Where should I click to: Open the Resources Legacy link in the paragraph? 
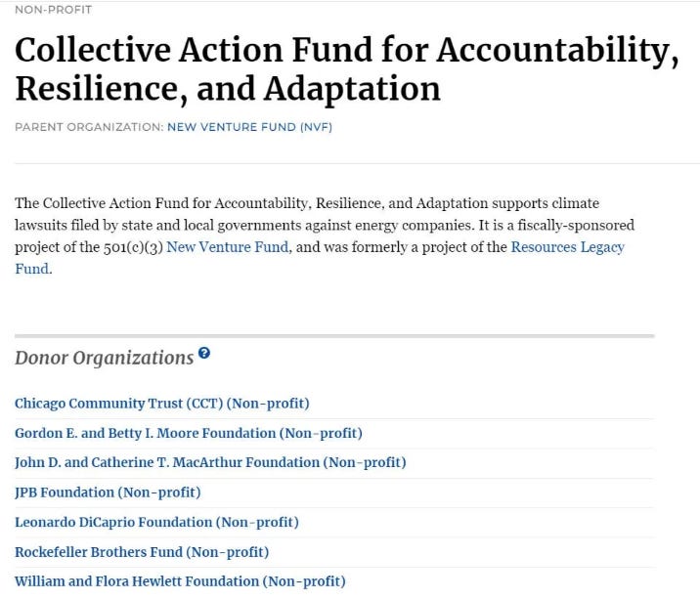[x=567, y=247]
